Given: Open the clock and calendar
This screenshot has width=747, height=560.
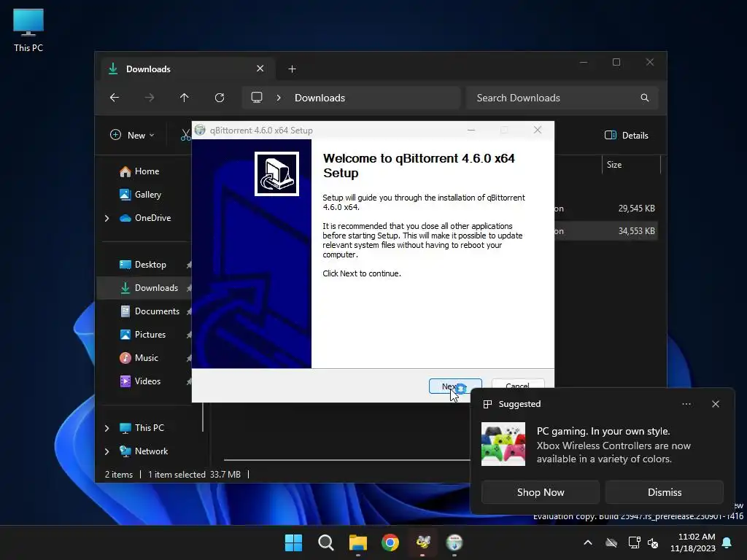Looking at the screenshot, I should (693, 542).
